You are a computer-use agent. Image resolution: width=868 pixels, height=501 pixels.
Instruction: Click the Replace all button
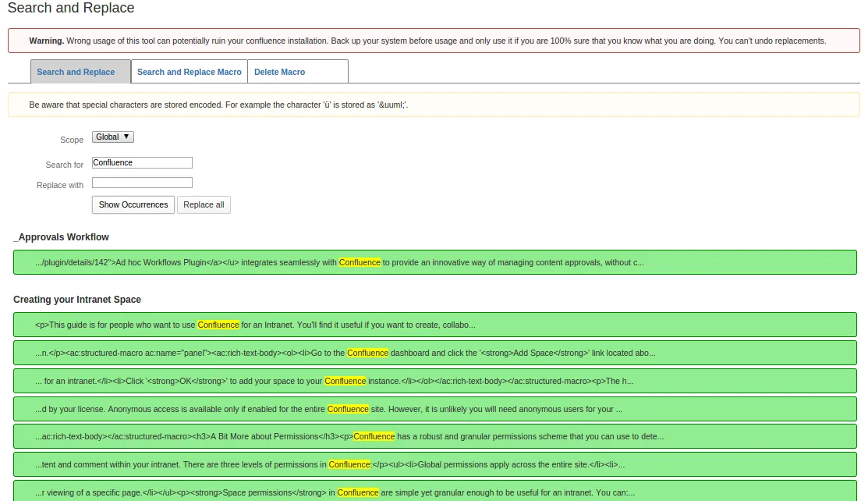tap(204, 204)
